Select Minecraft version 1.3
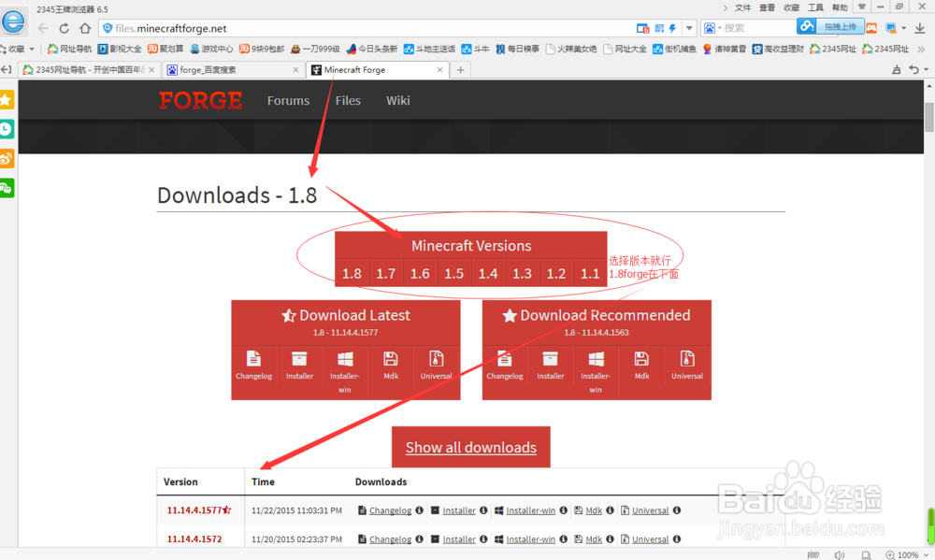Image resolution: width=935 pixels, height=560 pixels. point(522,273)
